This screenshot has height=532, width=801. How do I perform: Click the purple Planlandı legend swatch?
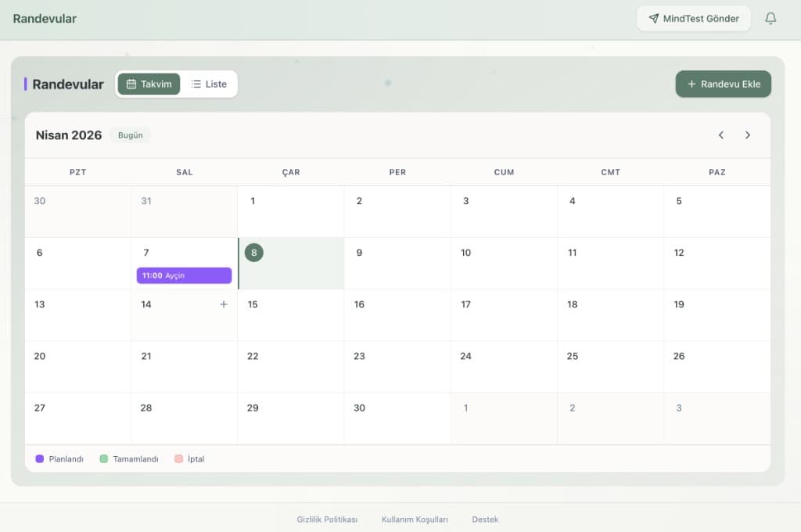pos(40,459)
